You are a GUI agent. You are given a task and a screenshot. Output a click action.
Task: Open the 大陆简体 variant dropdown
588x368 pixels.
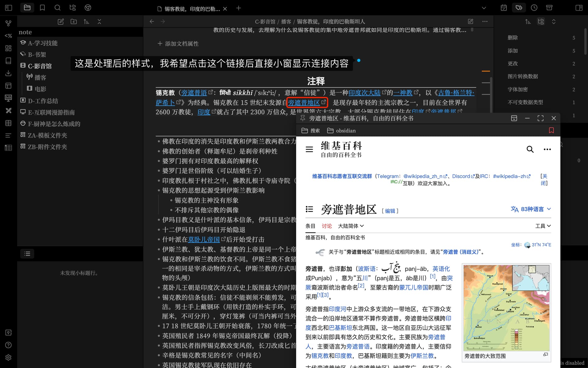click(x=351, y=226)
